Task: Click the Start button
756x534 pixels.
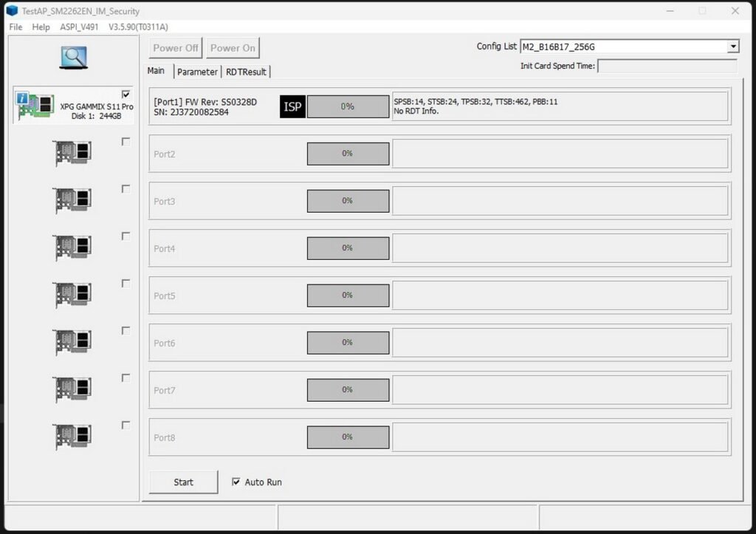Action: (182, 482)
